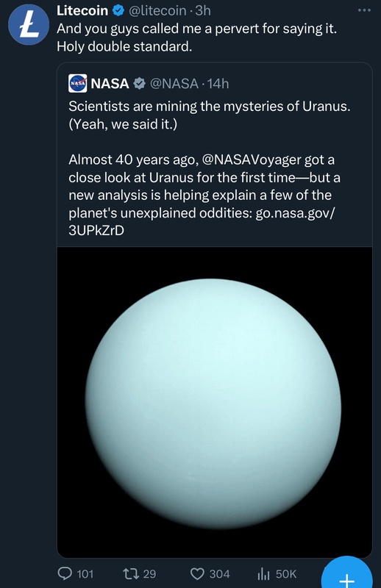381x588 pixels.
Task: Reply using the comment bubble icon
Action: 65,573
